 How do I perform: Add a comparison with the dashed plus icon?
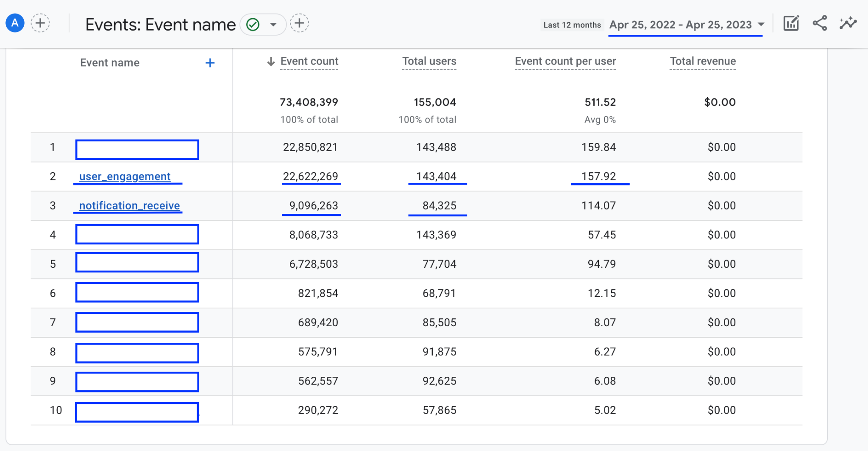pos(40,23)
